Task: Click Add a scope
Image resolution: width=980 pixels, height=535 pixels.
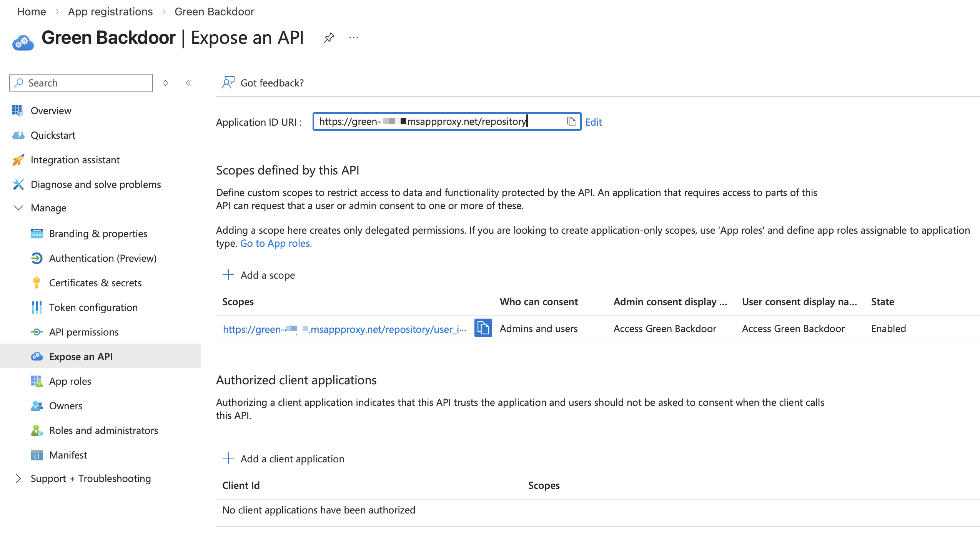Action: pos(259,275)
